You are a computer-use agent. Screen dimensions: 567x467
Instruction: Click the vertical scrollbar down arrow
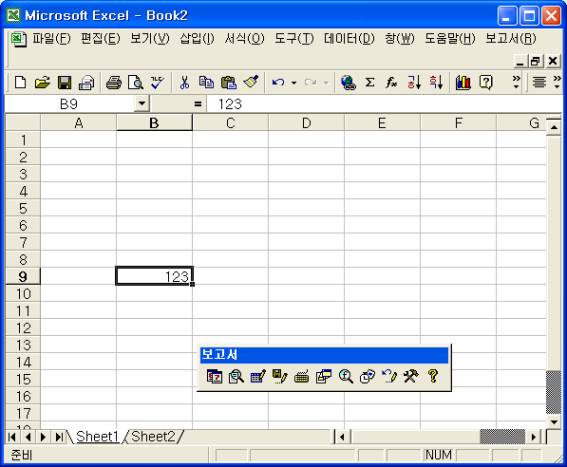tap(554, 421)
